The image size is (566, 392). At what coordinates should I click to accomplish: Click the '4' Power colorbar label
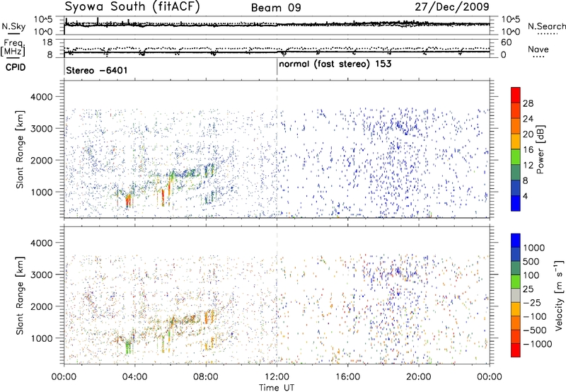coord(526,196)
